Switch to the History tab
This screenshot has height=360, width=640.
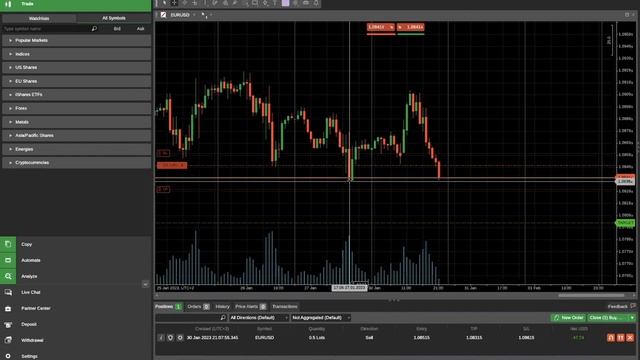tap(222, 307)
